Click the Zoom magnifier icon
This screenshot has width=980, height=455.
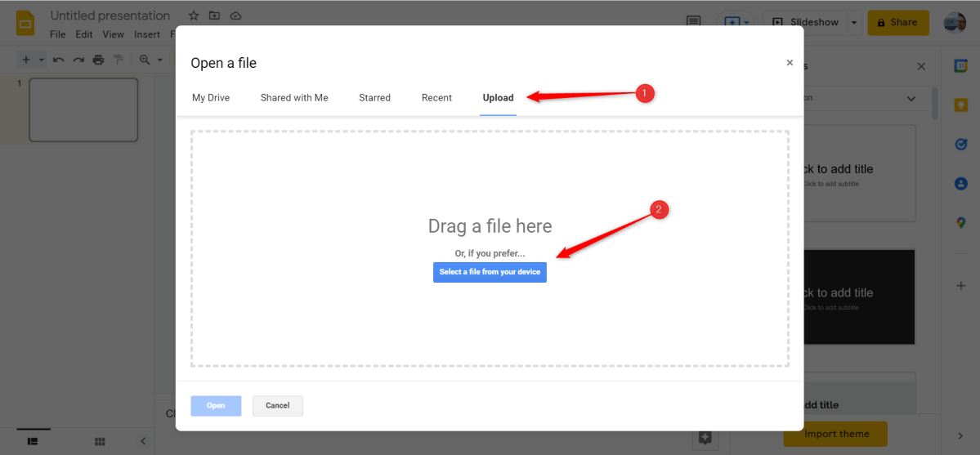tap(145, 60)
